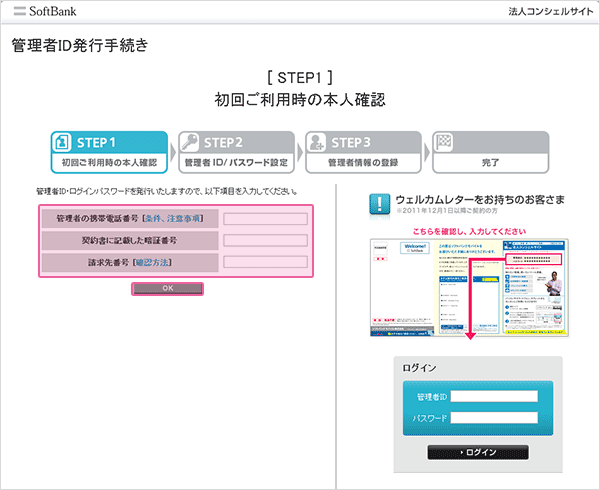
Task: Click the STEP3 person registration icon
Action: point(316,141)
